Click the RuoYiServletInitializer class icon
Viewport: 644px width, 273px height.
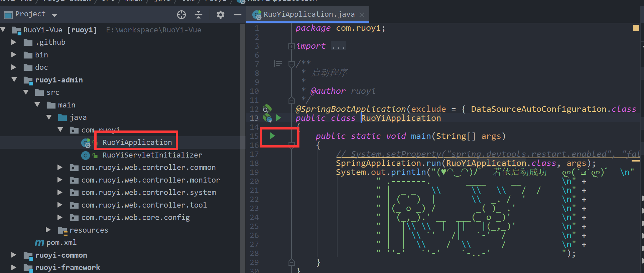tap(86, 155)
